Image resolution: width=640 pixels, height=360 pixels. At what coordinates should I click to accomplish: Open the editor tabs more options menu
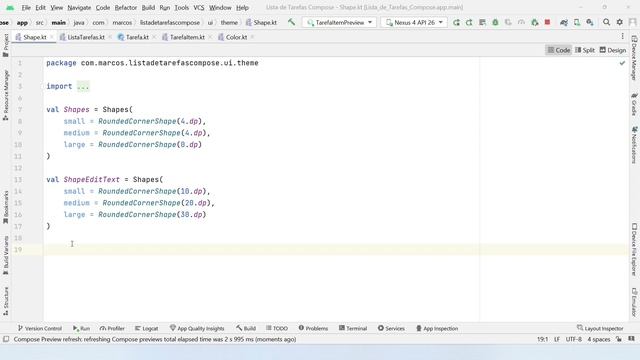[x=622, y=36]
